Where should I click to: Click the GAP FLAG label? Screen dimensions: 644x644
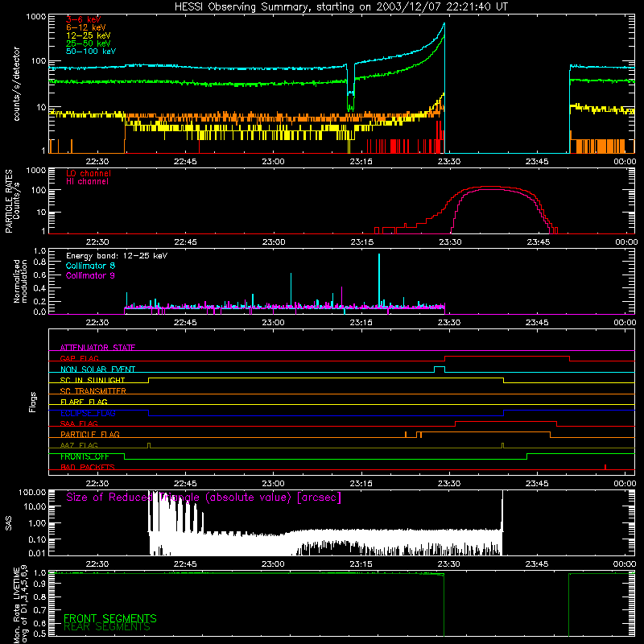click(79, 358)
